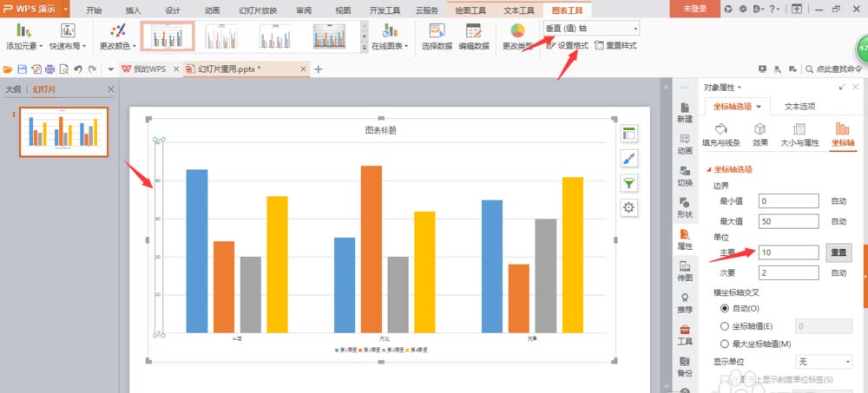Viewport: 868px width, 393px height.
Task: Open the 坐标轴选项 tab dropdown arrow
Action: pos(759,107)
